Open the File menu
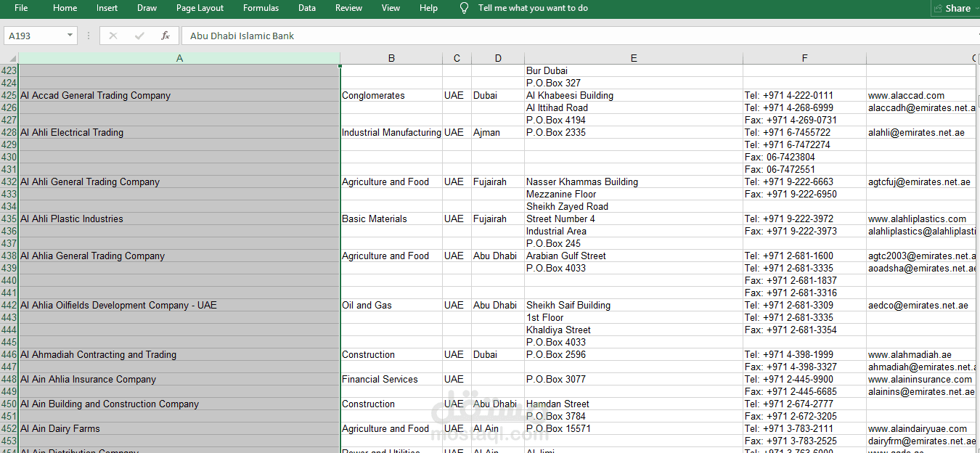 click(x=21, y=8)
